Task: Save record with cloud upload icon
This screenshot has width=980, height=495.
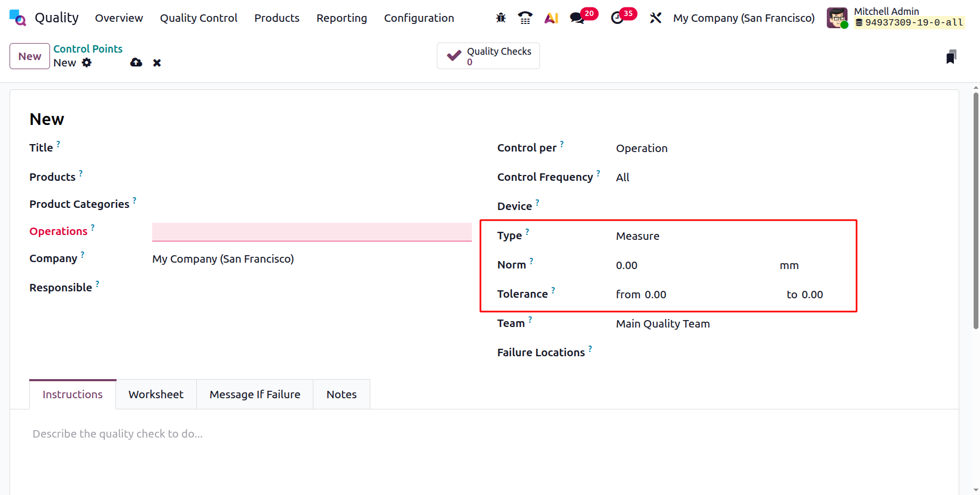Action: pos(136,63)
